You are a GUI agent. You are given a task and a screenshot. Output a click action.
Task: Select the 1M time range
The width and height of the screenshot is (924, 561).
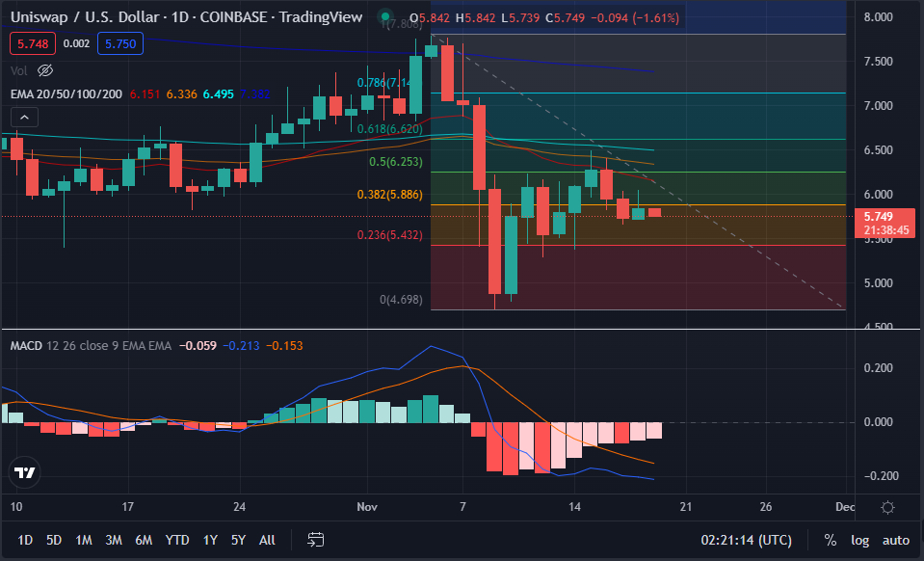click(84, 540)
